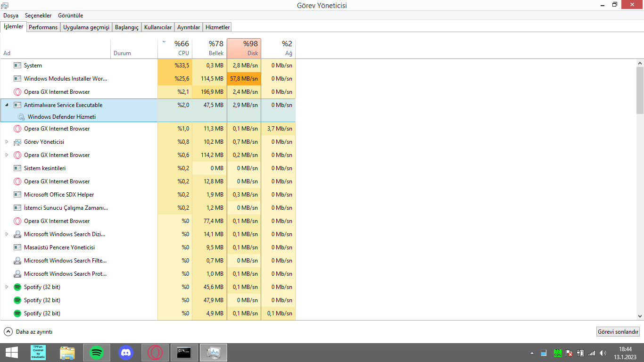Viewport: 644px width, 362px height.
Task: Click the Microsoft Windows Search Protocol icon
Action: click(x=17, y=274)
